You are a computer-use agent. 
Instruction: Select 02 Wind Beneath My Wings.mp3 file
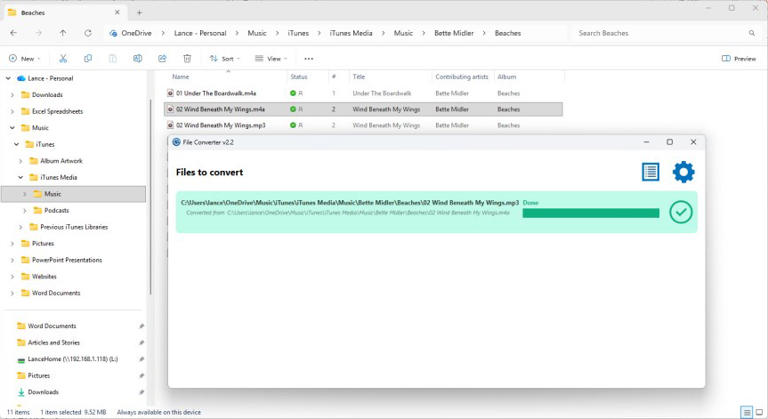(363, 125)
